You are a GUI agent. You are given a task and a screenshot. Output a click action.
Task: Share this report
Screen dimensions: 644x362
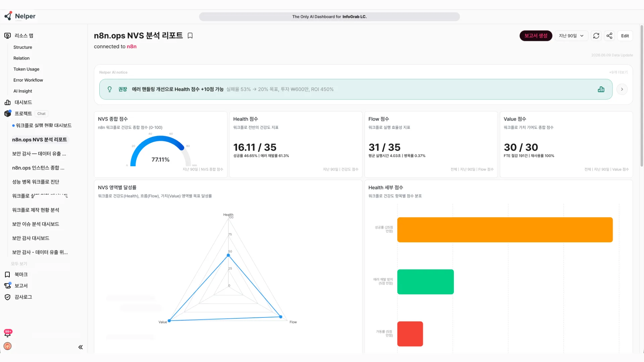pos(609,36)
